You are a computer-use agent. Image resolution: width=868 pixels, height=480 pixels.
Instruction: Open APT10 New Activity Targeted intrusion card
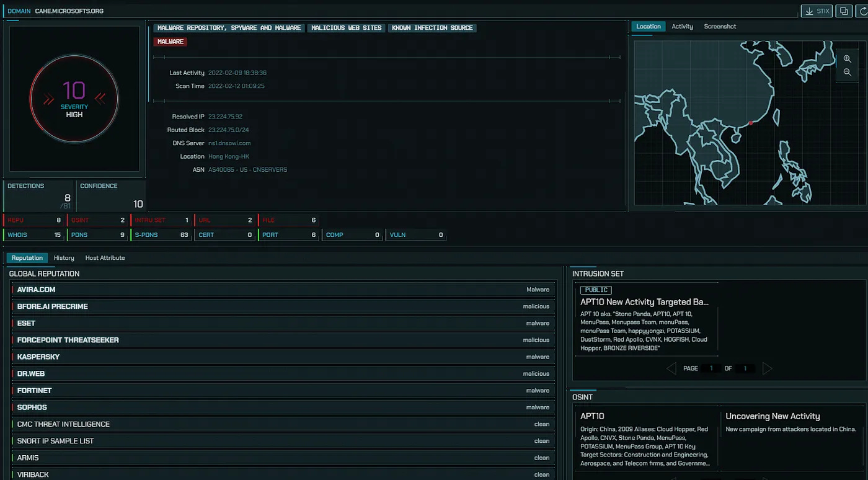point(645,320)
